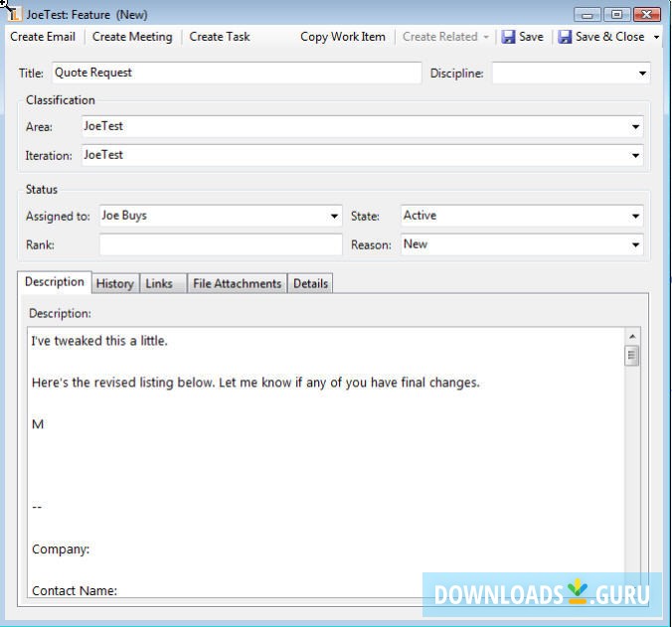Viewport: 672px width, 627px height.
Task: Minimize the JoeTest Feature window
Action: [x=588, y=15]
